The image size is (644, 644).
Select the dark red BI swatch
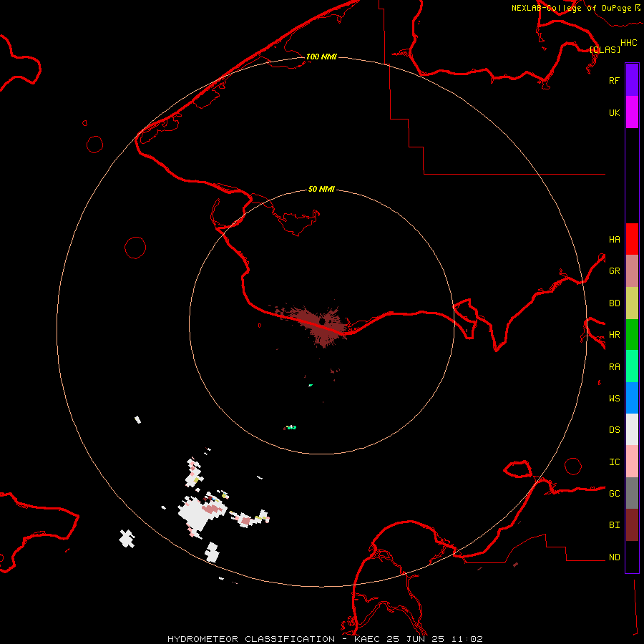[632, 525]
